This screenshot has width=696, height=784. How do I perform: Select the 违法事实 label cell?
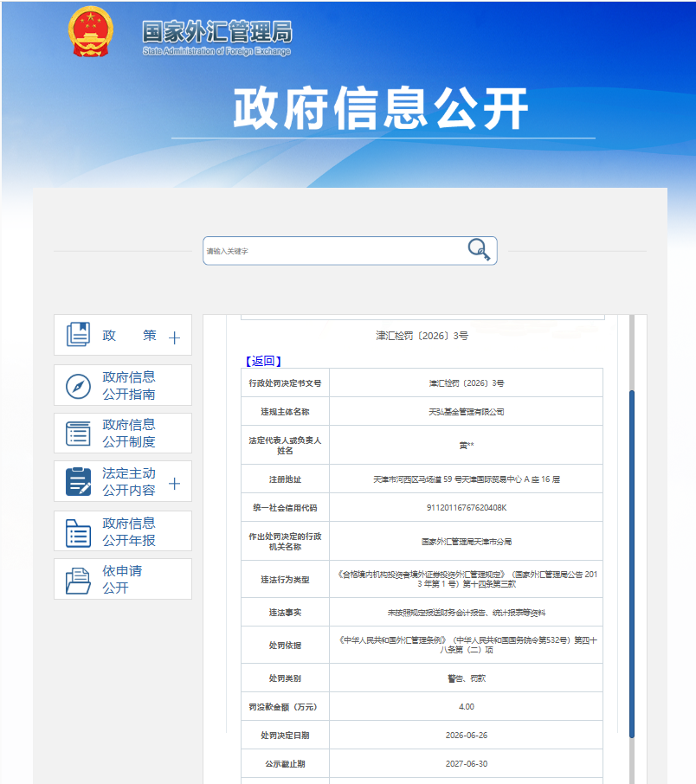click(285, 613)
